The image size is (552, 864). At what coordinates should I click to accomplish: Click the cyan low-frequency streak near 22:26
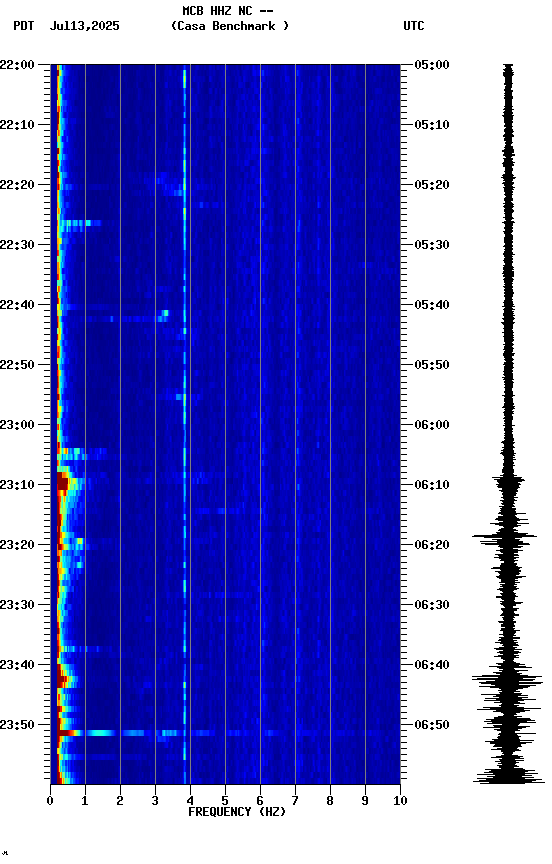pos(80,224)
